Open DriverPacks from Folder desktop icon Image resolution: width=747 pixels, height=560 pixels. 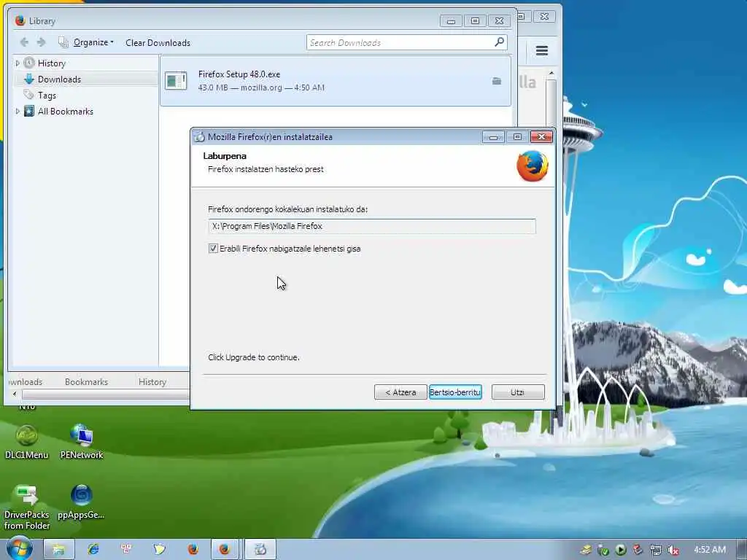27,507
